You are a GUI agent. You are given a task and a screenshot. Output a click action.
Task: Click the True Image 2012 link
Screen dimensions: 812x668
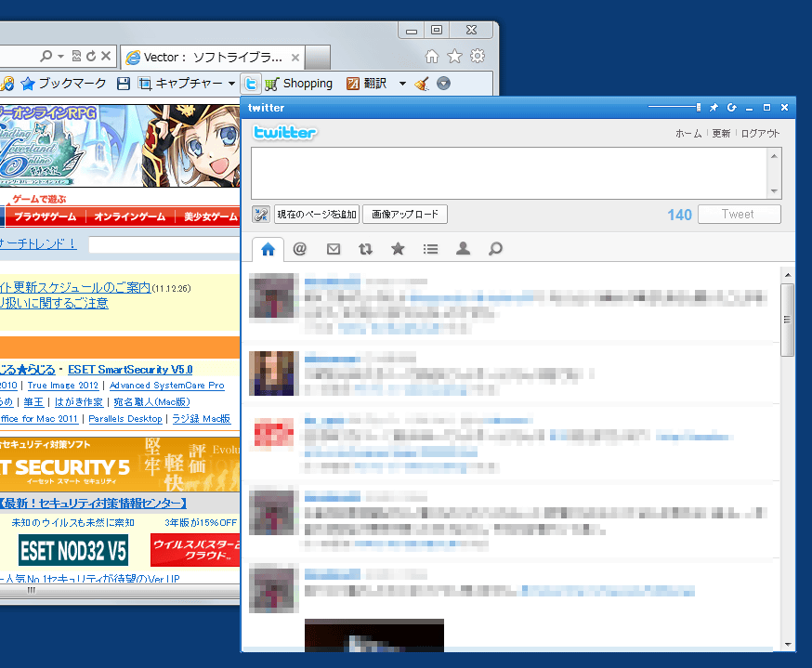(62, 386)
